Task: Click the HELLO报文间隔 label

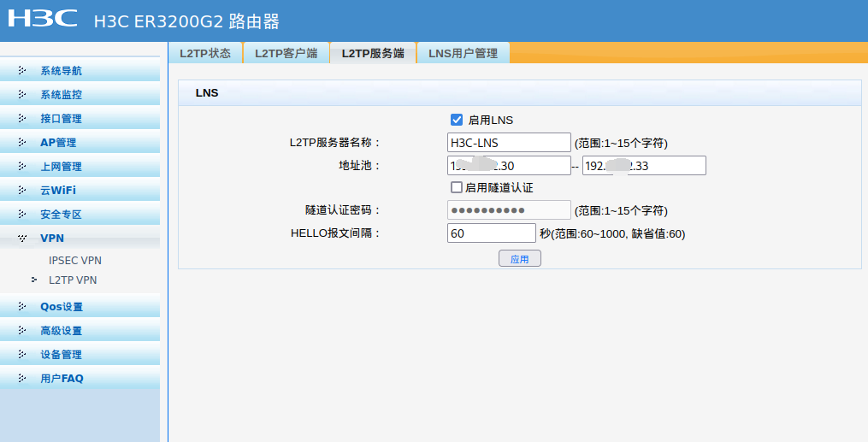Action: coord(336,233)
